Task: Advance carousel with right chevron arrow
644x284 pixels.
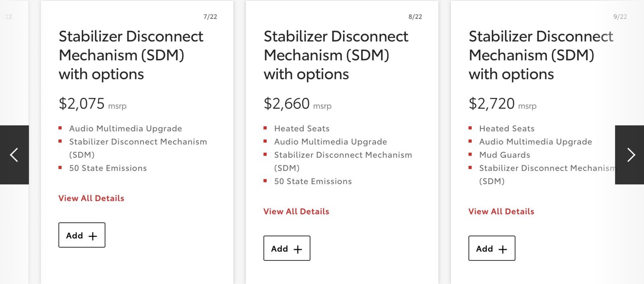Action: [630, 155]
